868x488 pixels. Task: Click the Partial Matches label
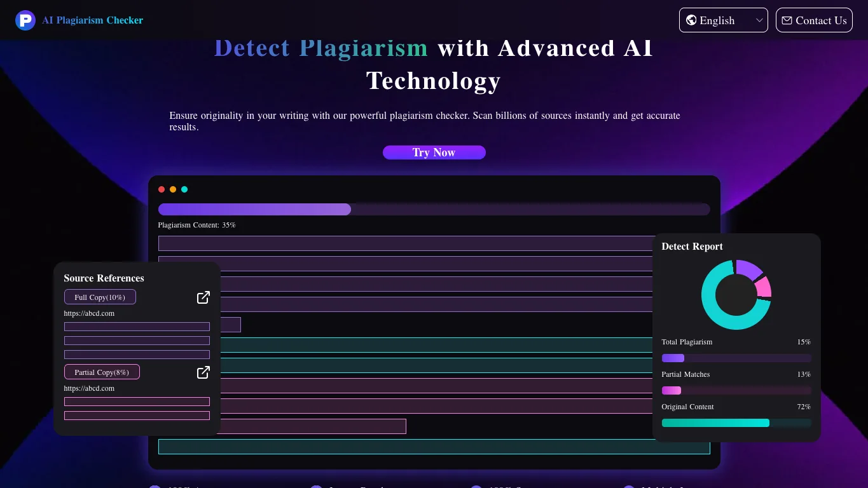point(685,374)
